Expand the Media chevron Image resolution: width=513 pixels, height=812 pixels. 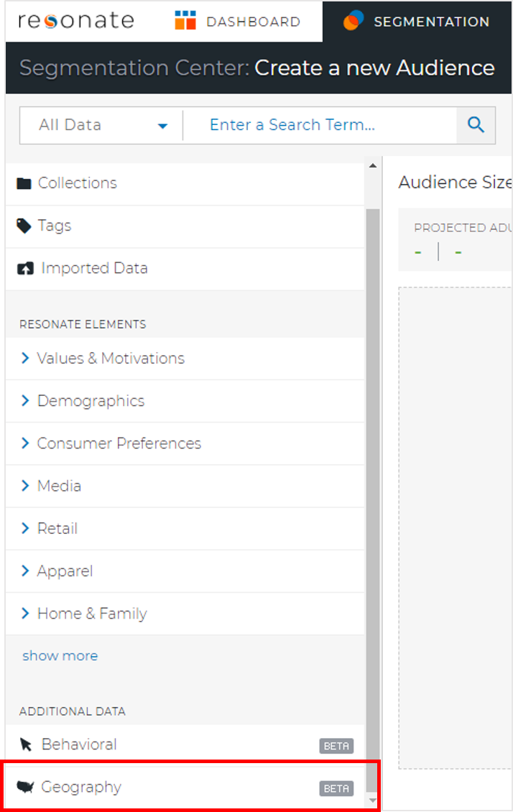pyautogui.click(x=25, y=485)
